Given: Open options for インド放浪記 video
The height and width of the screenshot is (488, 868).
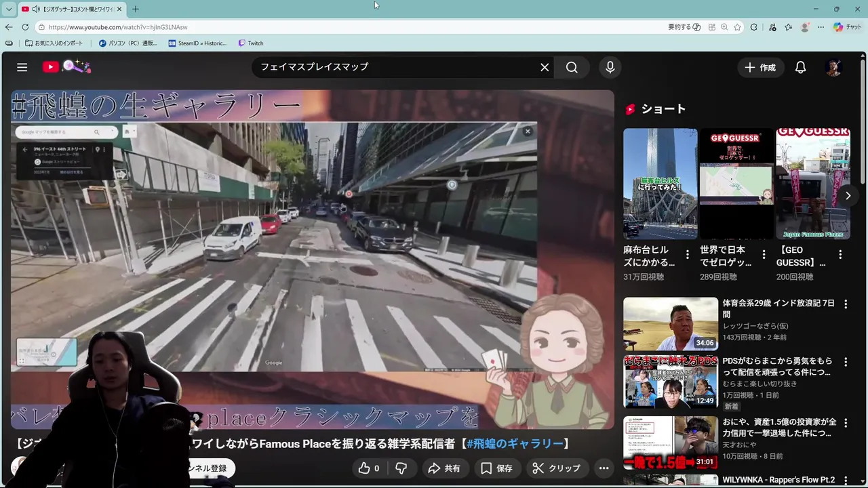Looking at the screenshot, I should (x=846, y=304).
